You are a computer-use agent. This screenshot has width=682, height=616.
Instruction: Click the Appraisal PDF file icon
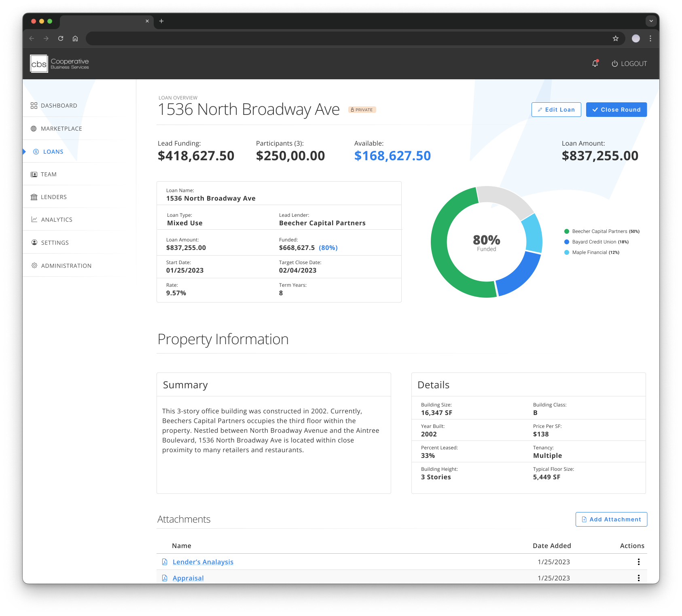click(165, 578)
